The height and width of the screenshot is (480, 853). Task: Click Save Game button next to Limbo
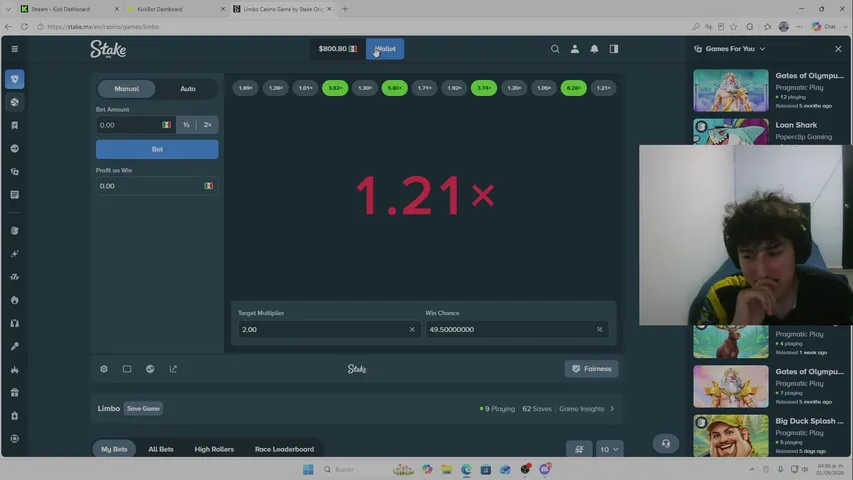coord(143,409)
